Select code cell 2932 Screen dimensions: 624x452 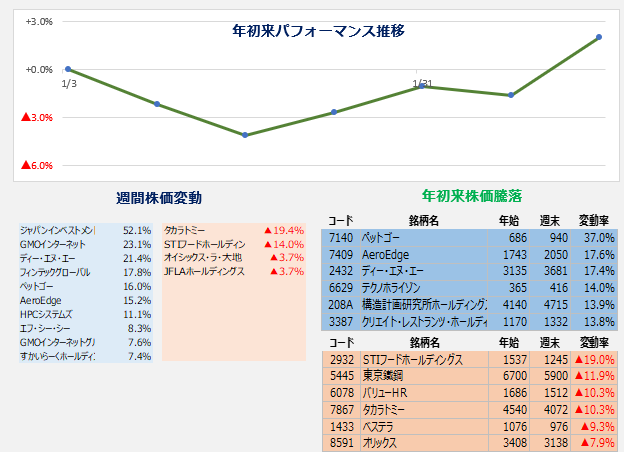[x=342, y=360]
